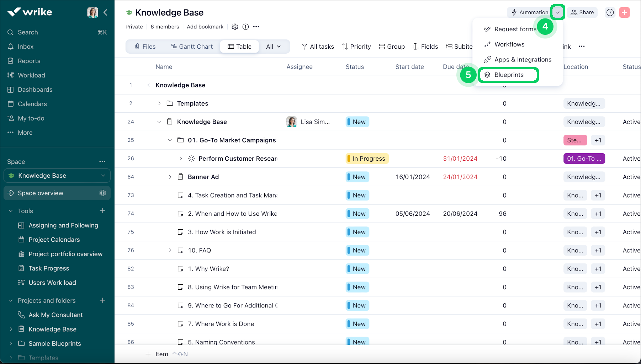Select Blueprints from the dropdown menu
The image size is (641, 364).
click(509, 75)
